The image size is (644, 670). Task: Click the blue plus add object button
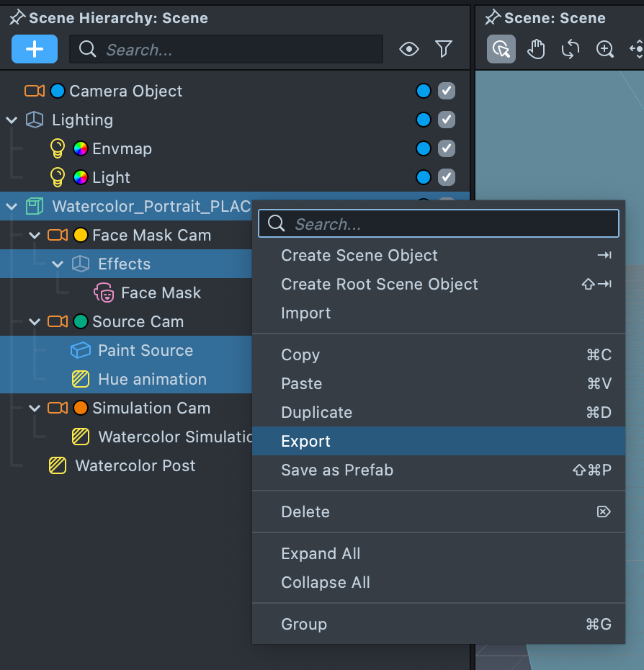point(35,49)
